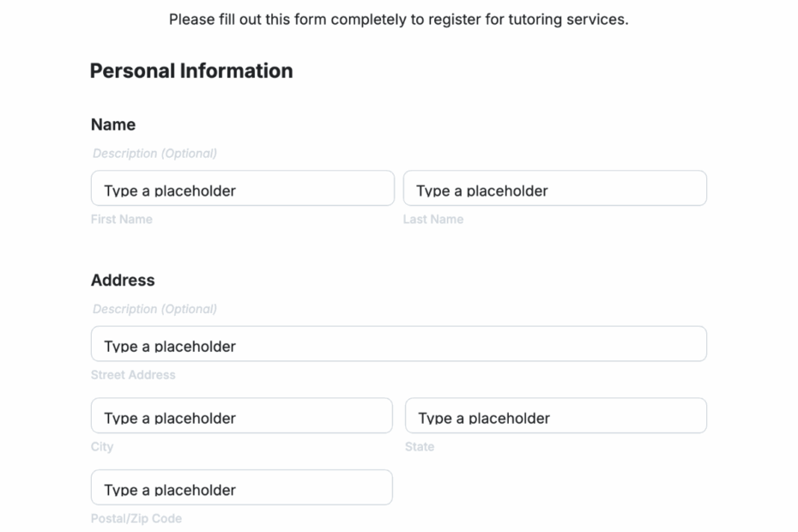The image size is (798, 532).
Task: Click the First Name placeholder input field
Action: click(242, 188)
